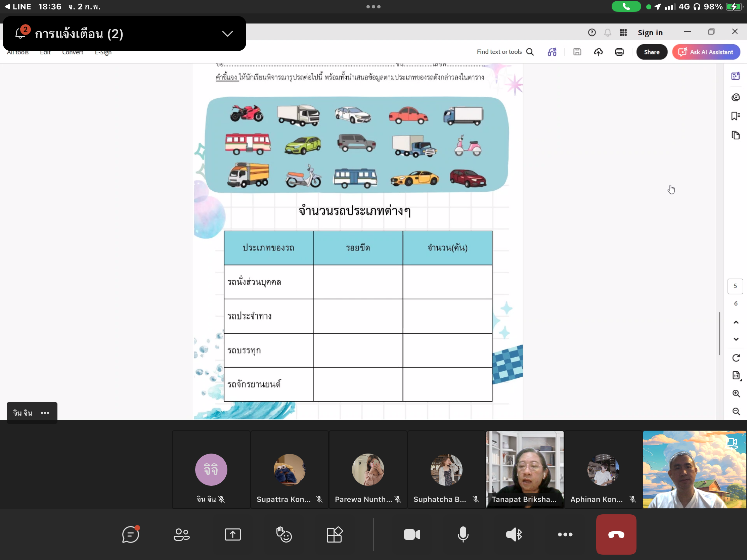Open the three-dot more options menu
This screenshot has height=560, width=747.
click(565, 534)
